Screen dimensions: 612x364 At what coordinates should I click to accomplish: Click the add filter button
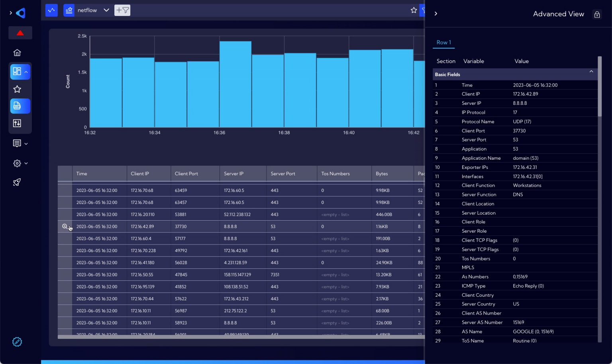[122, 10]
